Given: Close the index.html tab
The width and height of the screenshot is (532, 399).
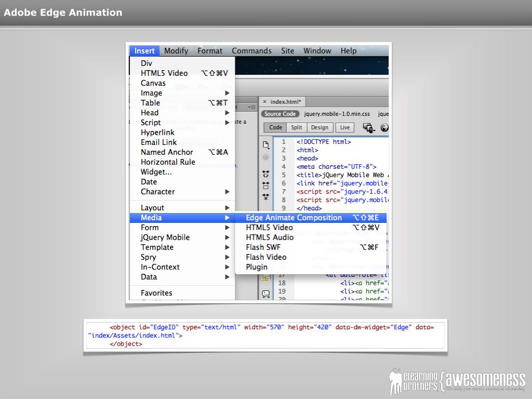Looking at the screenshot, I should tap(264, 102).
